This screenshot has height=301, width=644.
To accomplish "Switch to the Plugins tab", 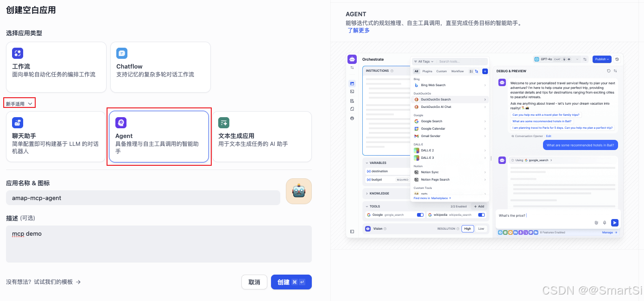I will click(427, 71).
